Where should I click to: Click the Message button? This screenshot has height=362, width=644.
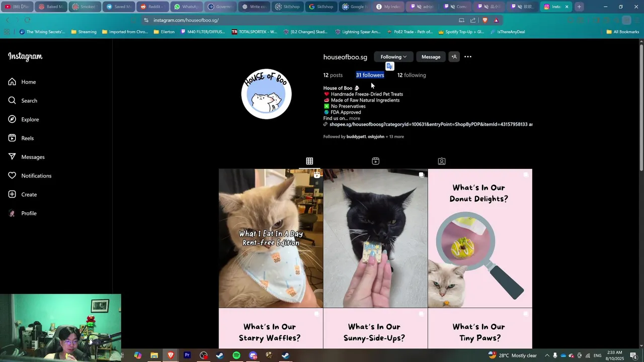pyautogui.click(x=431, y=57)
